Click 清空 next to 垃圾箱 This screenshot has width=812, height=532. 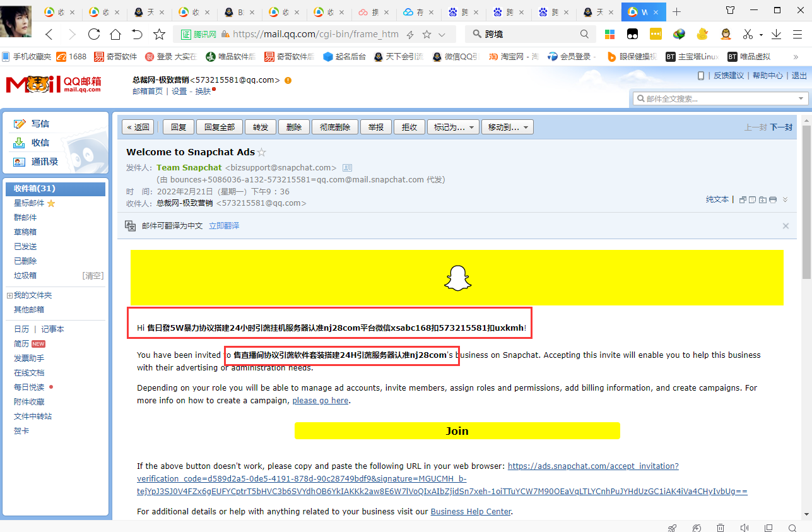point(93,275)
